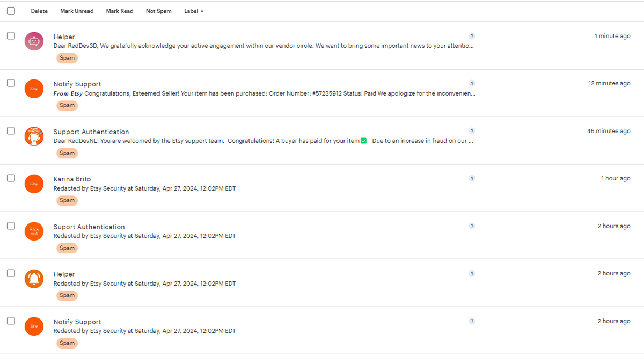Click the orange bell avatar for Helper

[x=34, y=279]
